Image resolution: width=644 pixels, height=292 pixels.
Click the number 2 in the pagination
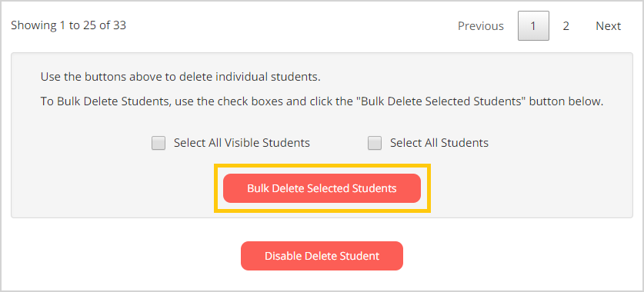pos(566,26)
